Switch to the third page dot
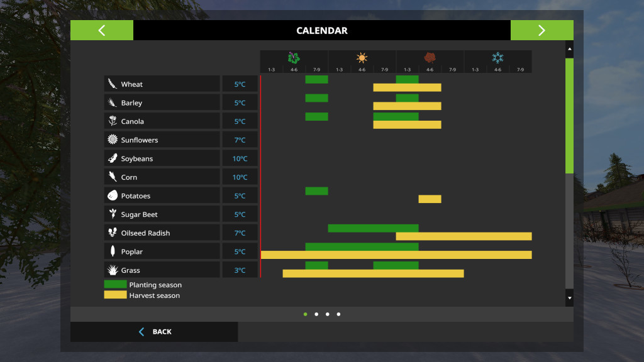This screenshot has height=362, width=644. 328,314
